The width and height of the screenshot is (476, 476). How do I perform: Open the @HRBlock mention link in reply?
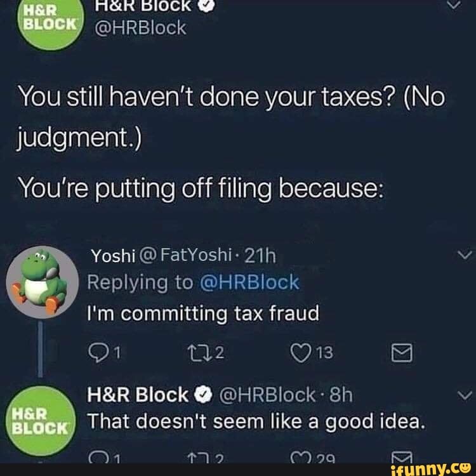click(250, 282)
